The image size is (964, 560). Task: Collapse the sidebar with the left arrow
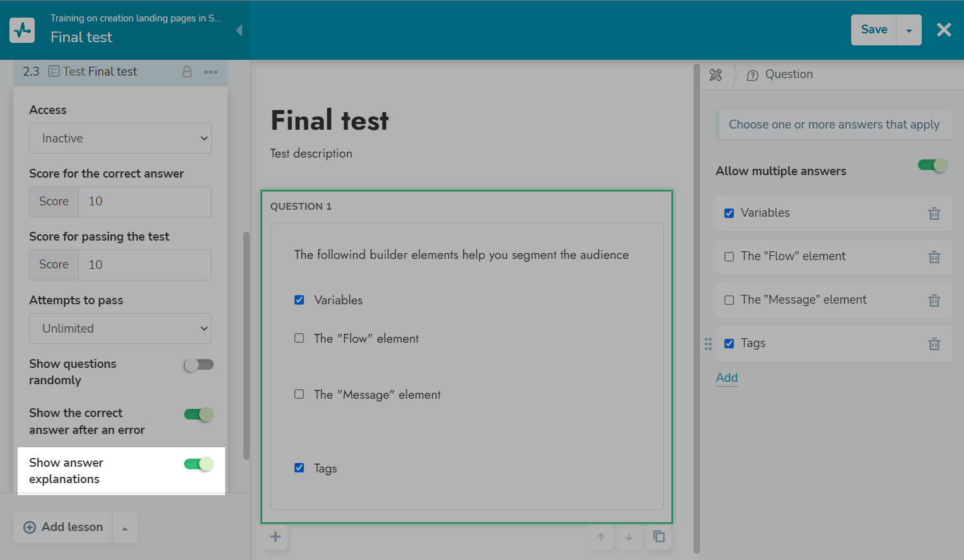pyautogui.click(x=239, y=30)
